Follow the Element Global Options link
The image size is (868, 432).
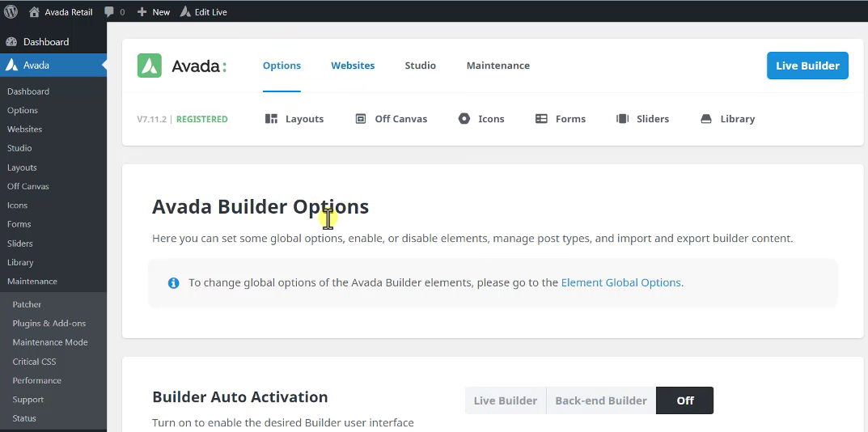click(620, 282)
